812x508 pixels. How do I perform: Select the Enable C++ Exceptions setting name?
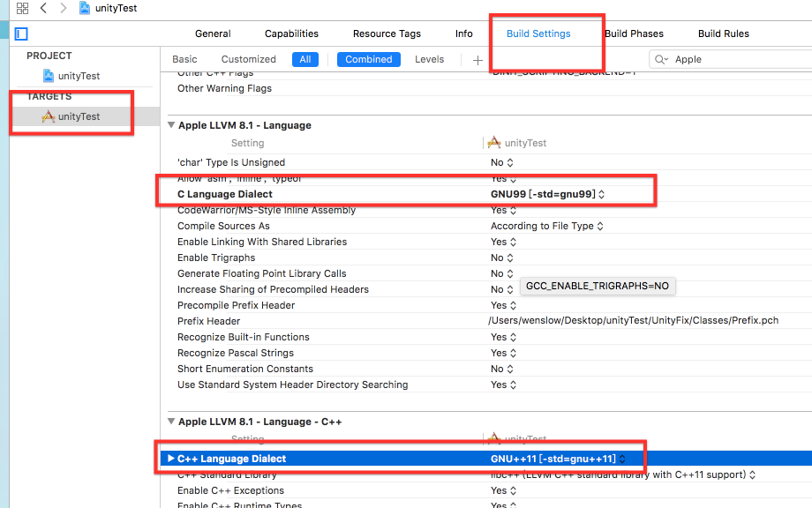230,490
